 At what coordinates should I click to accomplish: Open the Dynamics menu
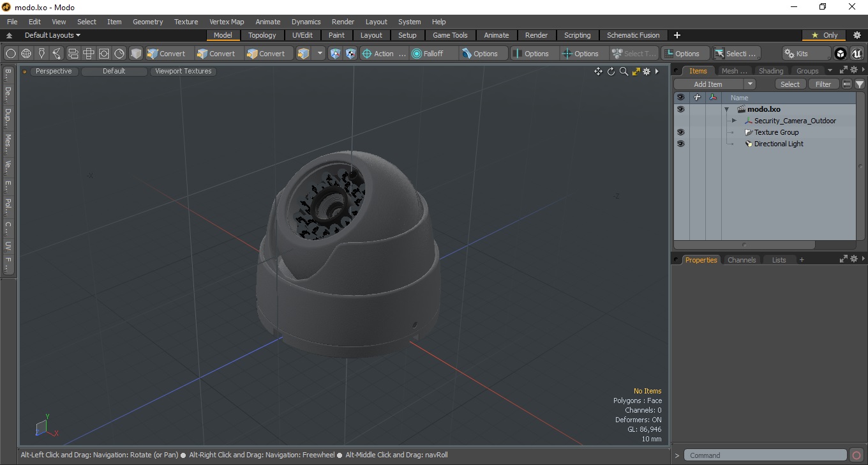[x=306, y=22]
